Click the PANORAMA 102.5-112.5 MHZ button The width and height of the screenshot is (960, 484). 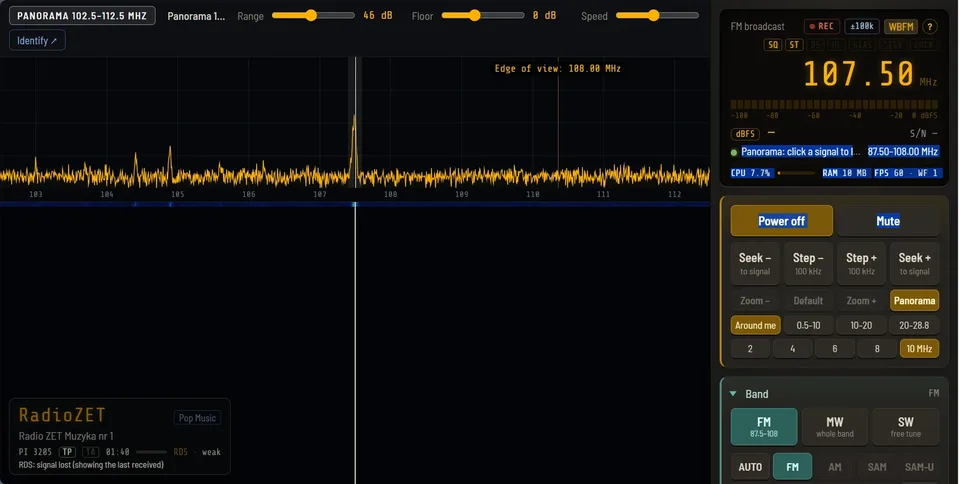coord(82,16)
